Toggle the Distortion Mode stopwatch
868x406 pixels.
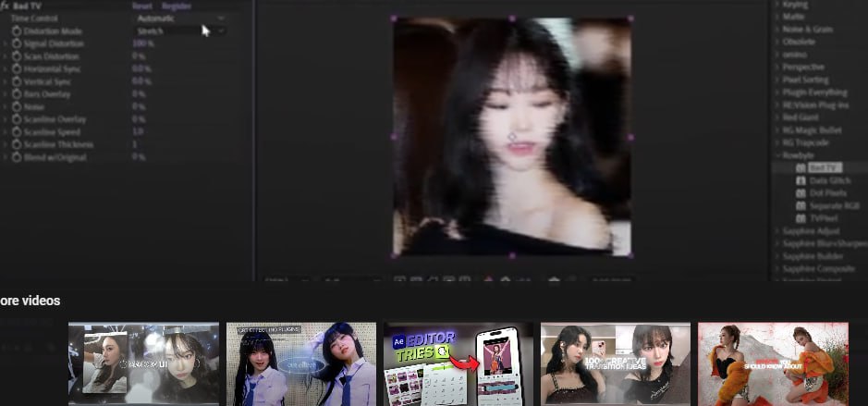click(x=17, y=31)
